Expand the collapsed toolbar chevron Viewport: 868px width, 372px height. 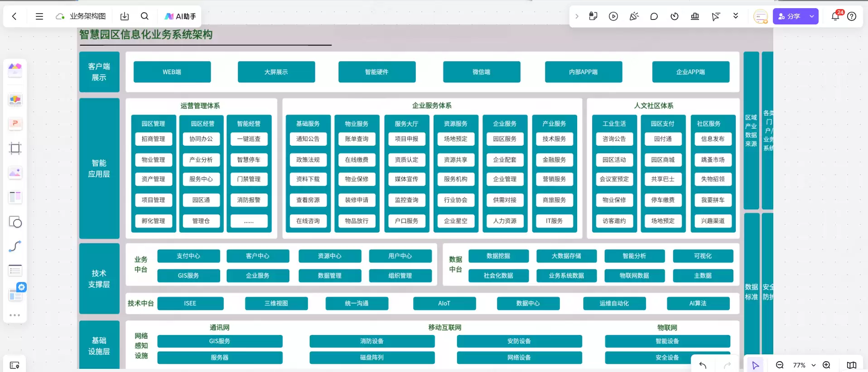coord(577,16)
